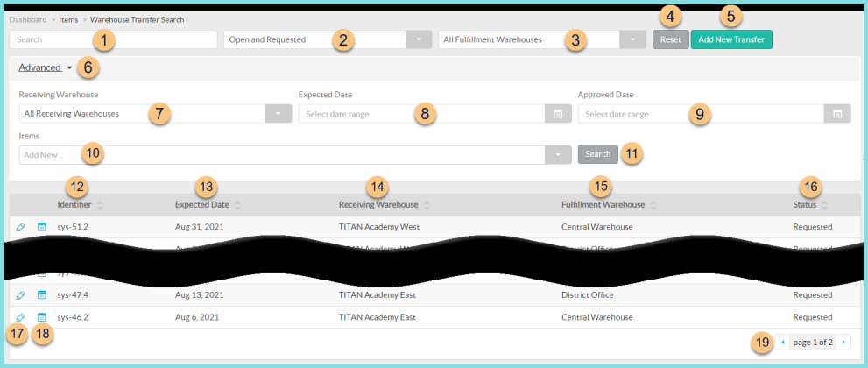Open the All Receiving Warehouses dropdown arrow
The width and height of the screenshot is (868, 368).
pos(279,114)
